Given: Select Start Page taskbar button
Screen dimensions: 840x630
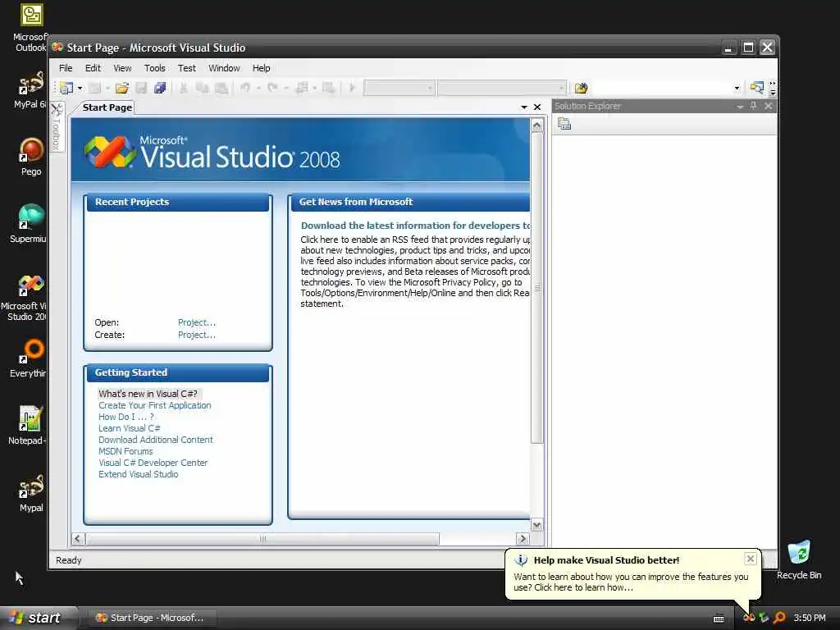Looking at the screenshot, I should tap(150, 618).
